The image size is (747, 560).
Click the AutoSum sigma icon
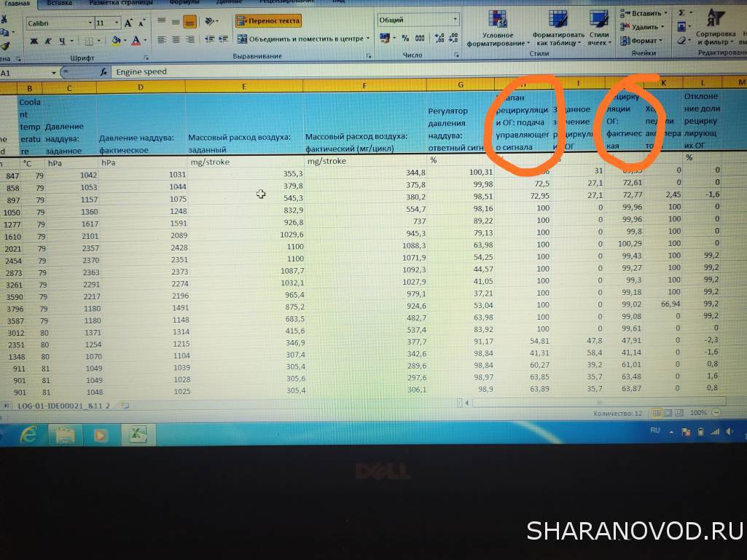pyautogui.click(x=682, y=12)
